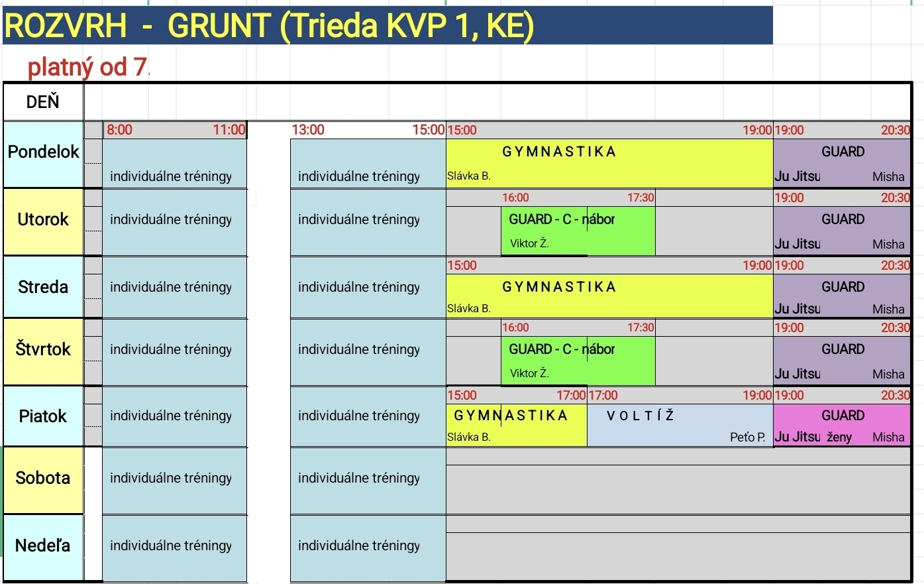The image size is (924, 584).
Task: Select Monday's yellow GYMNASTIKA block
Action: pos(609,163)
